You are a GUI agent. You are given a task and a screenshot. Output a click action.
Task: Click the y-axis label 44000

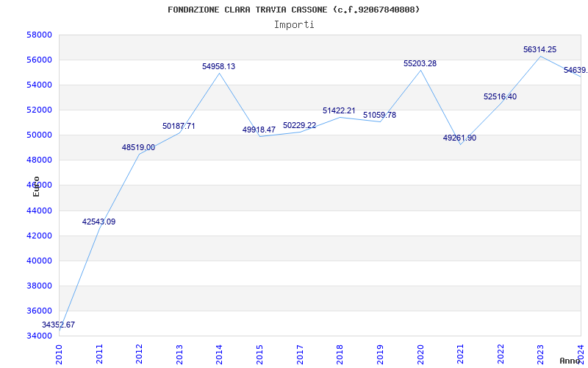click(x=39, y=210)
